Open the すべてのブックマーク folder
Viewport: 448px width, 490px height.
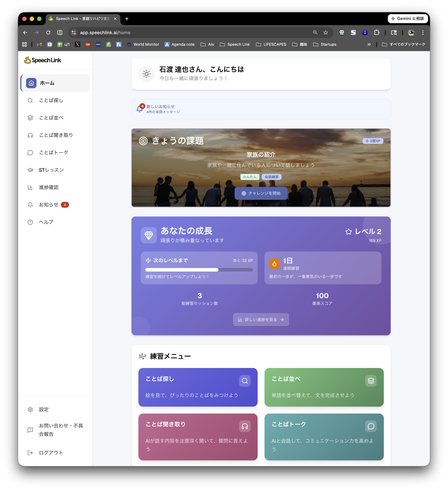pos(403,44)
